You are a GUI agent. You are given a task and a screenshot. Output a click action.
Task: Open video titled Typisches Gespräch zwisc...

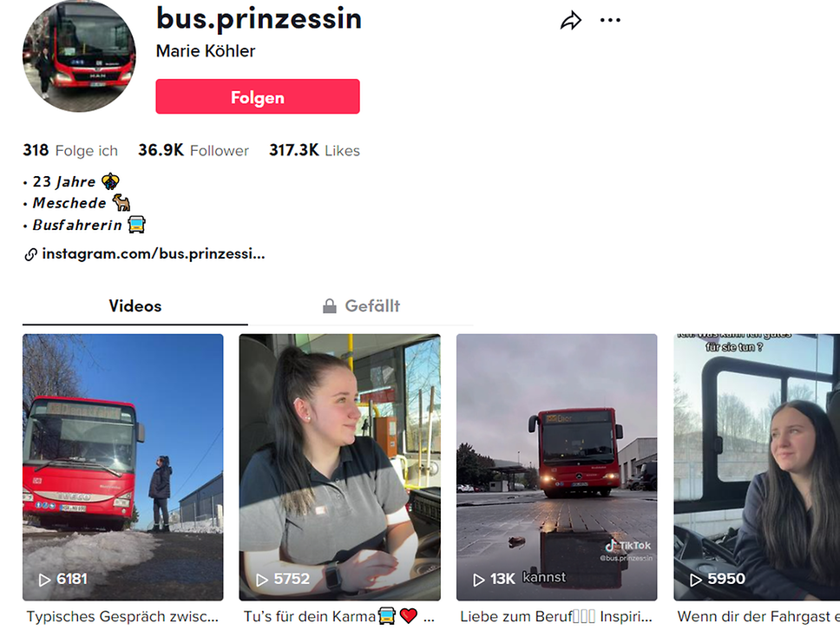point(122,617)
